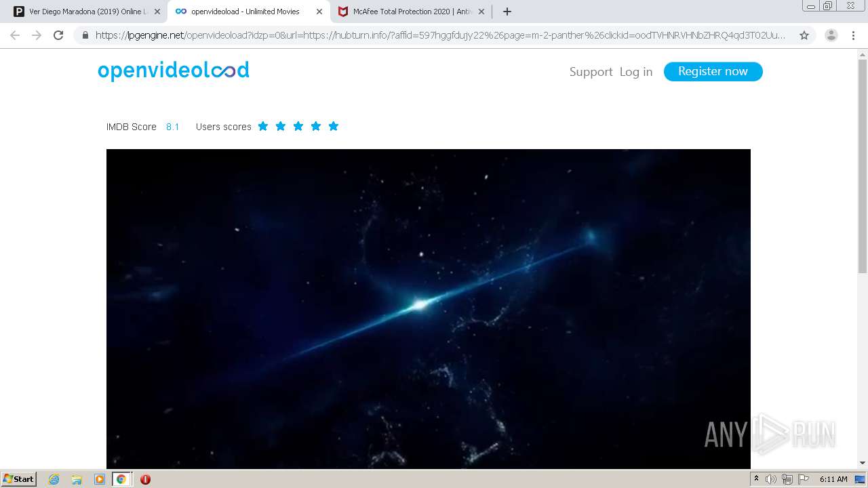868x488 pixels.
Task: Click the page vertical scrollbar thumb
Action: (863, 166)
